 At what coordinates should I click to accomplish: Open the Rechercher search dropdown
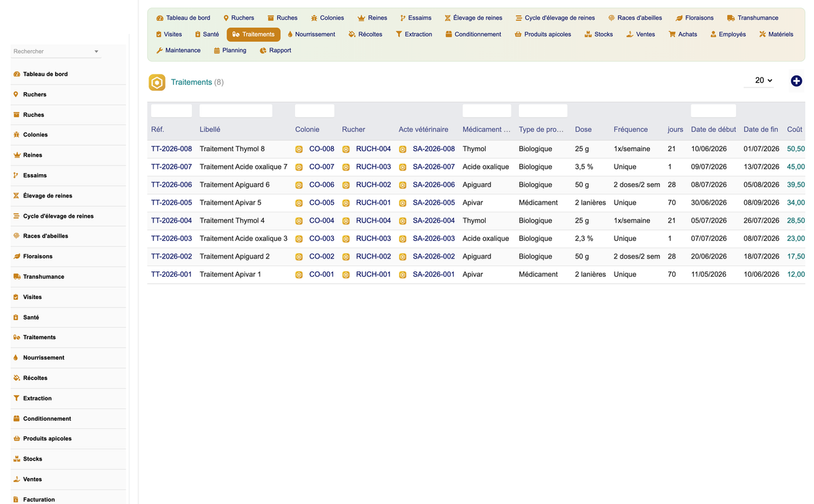point(56,52)
